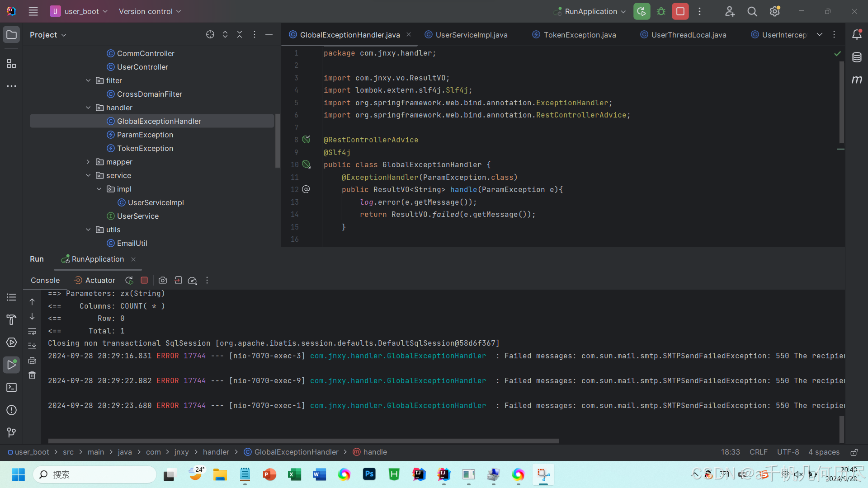
Task: Take a thread dump with the camera icon
Action: [163, 280]
